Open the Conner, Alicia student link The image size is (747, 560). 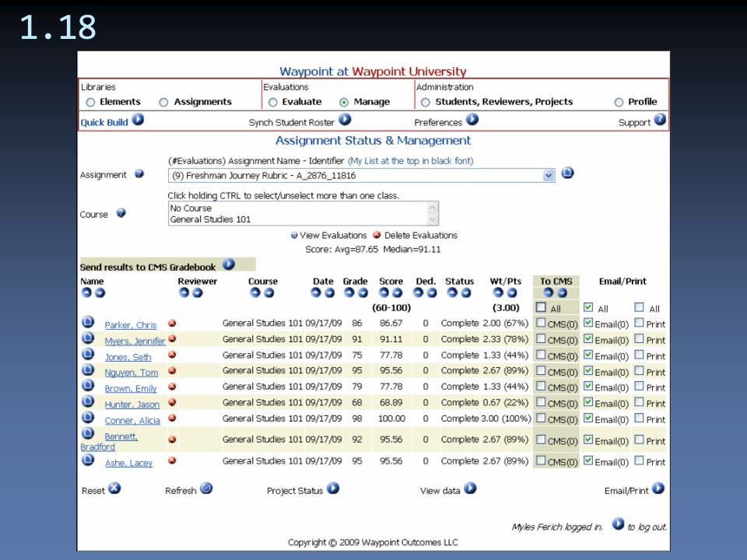[132, 421]
